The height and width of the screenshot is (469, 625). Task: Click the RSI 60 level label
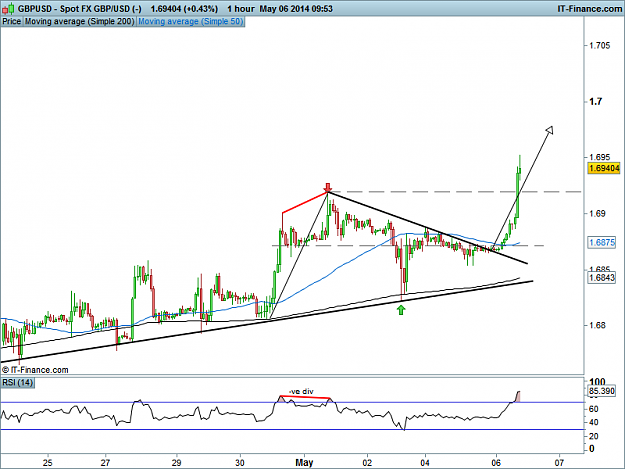click(594, 409)
